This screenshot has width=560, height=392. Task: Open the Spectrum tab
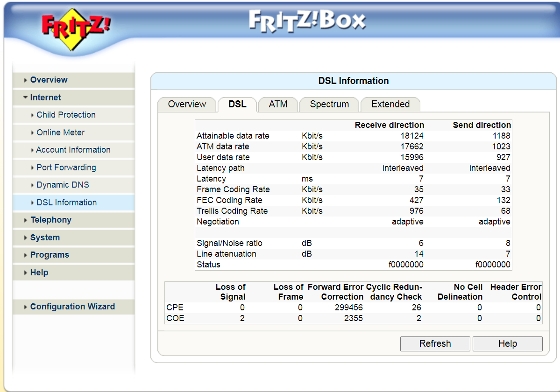(x=329, y=105)
